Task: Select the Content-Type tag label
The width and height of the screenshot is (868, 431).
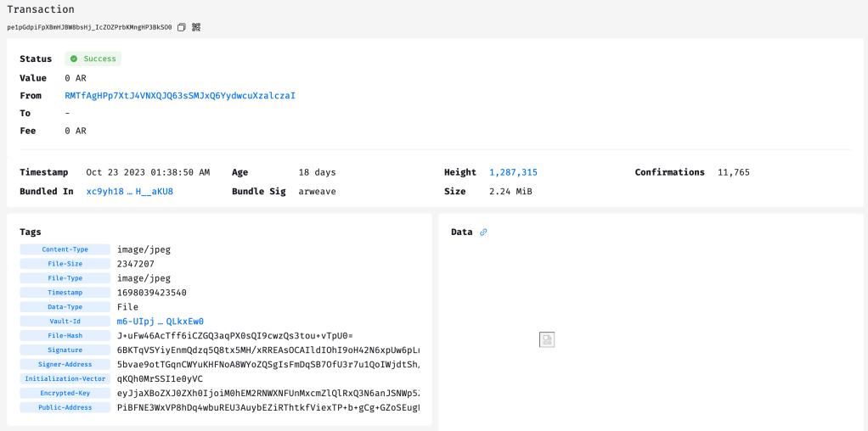Action: tap(65, 249)
